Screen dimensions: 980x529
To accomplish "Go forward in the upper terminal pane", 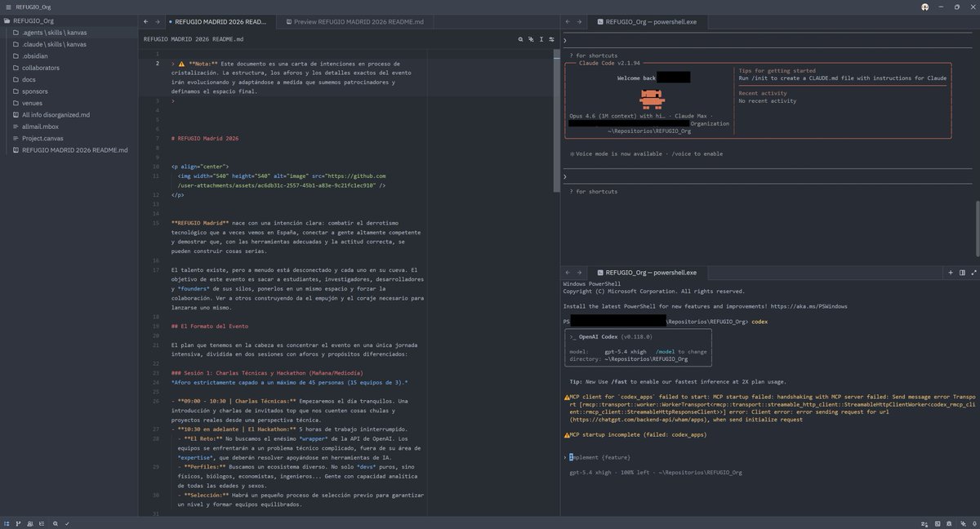I will click(x=579, y=22).
